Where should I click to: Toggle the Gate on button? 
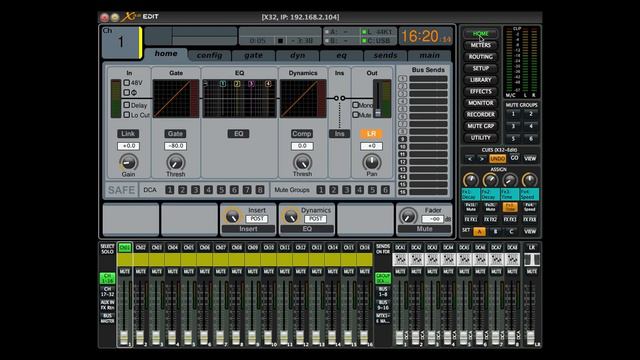tap(175, 133)
